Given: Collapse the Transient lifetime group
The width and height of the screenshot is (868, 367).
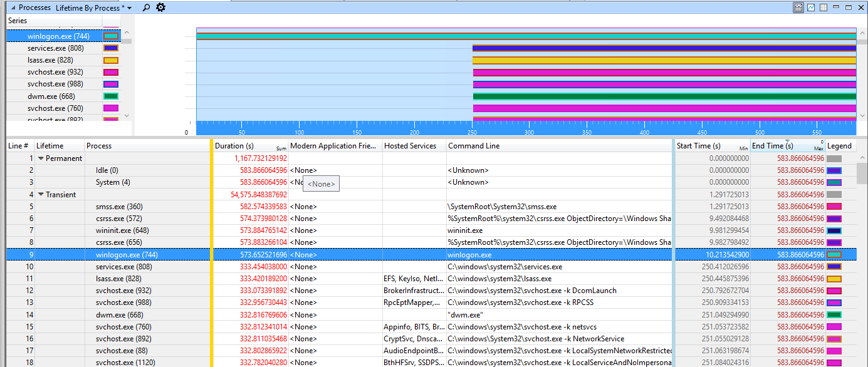Looking at the screenshot, I should pos(41,195).
